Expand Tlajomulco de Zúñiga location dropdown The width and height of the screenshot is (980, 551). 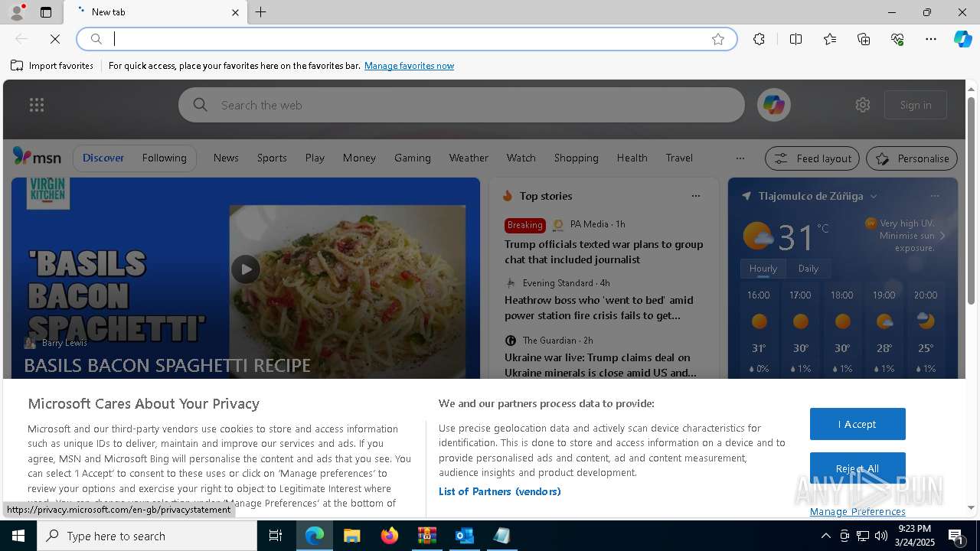[x=874, y=197]
